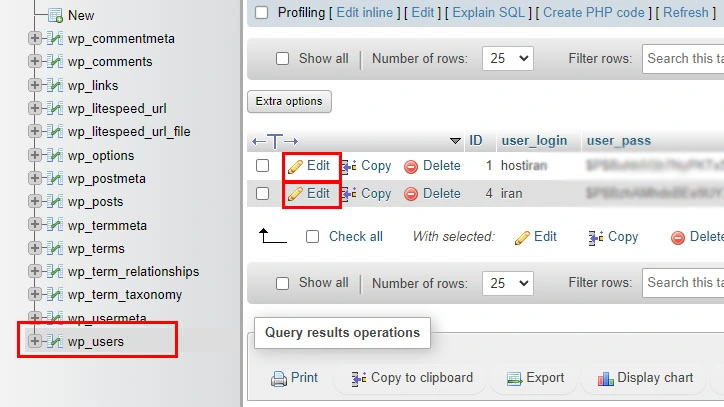Viewport: 724px width, 407px height.
Task: Click the Display chart link
Action: coord(655,378)
